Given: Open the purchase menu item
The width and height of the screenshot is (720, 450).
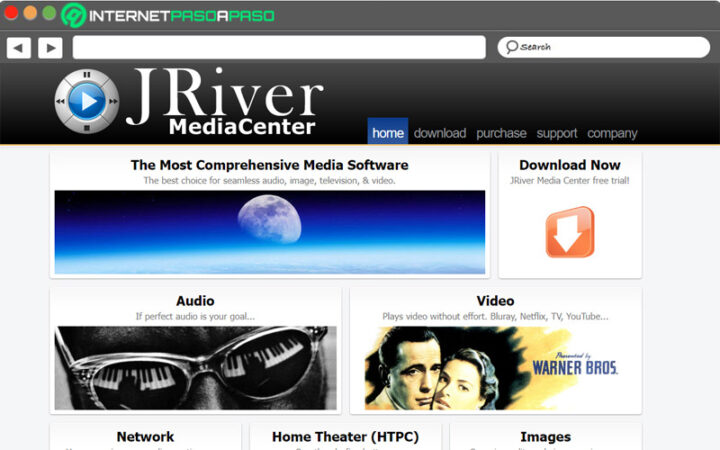Looking at the screenshot, I should pyautogui.click(x=501, y=133).
